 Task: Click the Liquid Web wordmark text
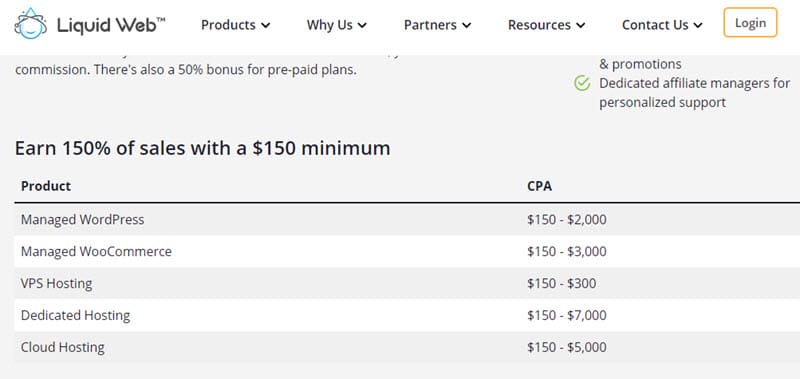click(x=111, y=24)
